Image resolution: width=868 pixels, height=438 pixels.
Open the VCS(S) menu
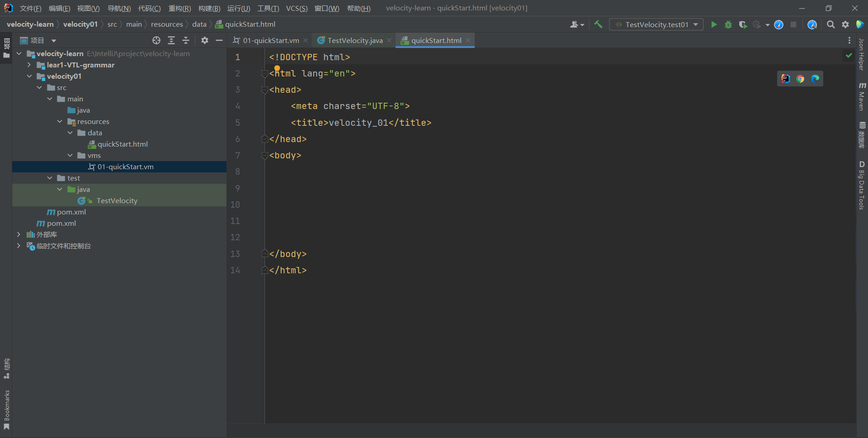pyautogui.click(x=297, y=8)
